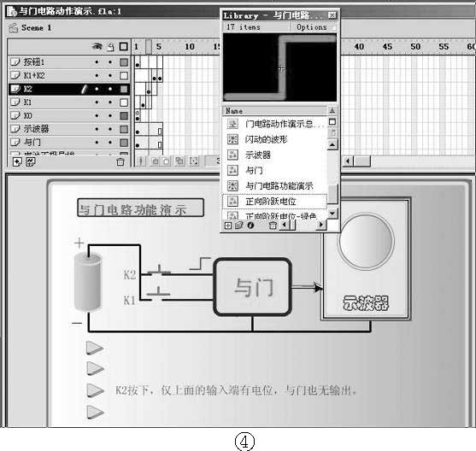476x451 pixels.
Task: Click the step waveform in Library preview
Action: [x=281, y=67]
